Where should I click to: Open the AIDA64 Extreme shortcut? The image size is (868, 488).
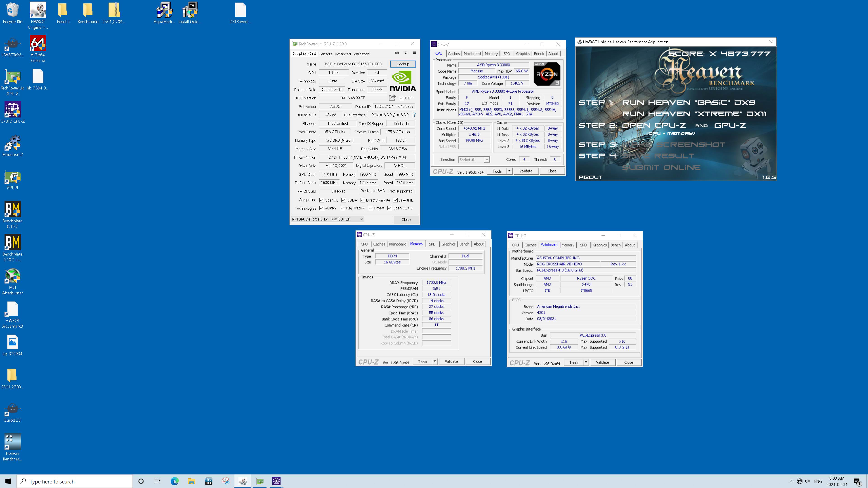38,49
